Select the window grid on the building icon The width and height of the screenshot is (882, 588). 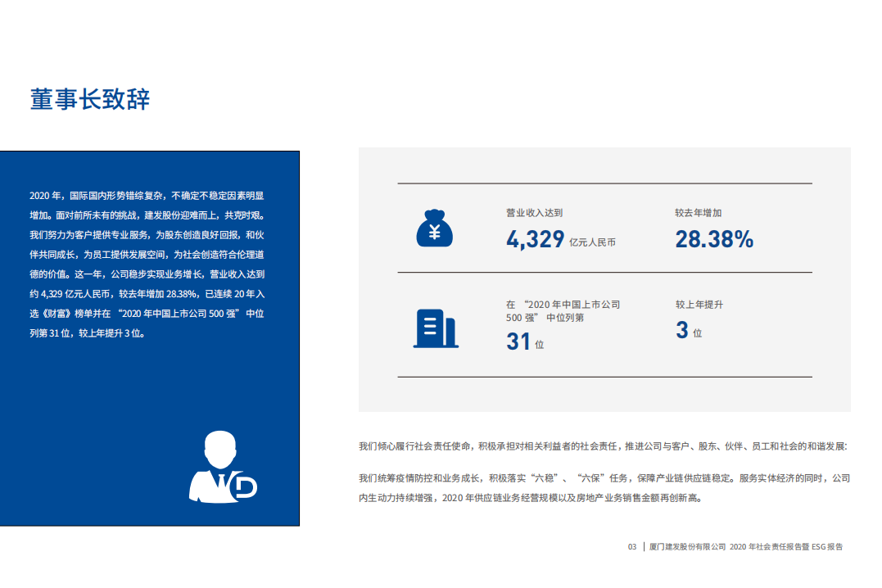[432, 326]
